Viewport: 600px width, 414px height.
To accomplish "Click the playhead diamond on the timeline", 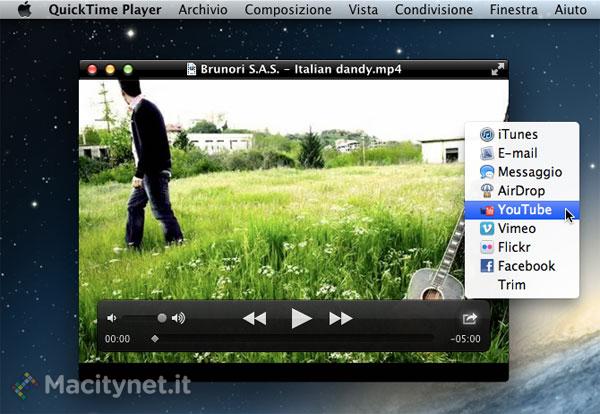I will [x=155, y=339].
